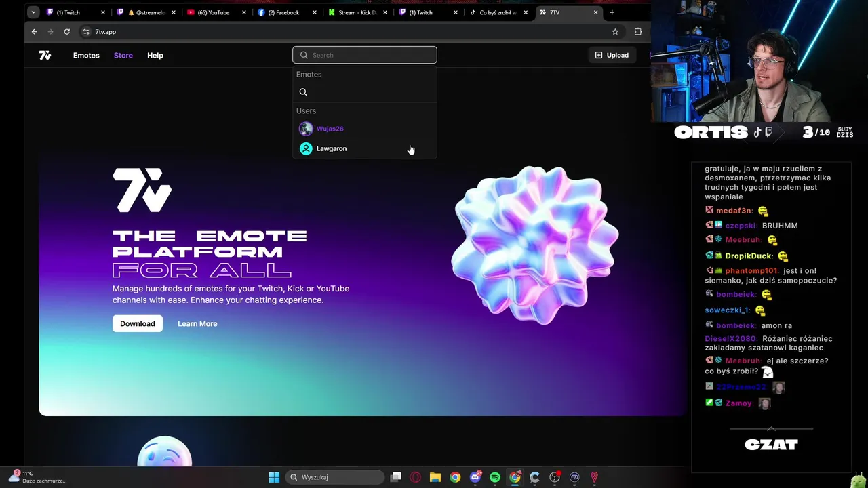Click the address bar showing 7tv.app
Viewport: 868px width, 488px height.
346,31
